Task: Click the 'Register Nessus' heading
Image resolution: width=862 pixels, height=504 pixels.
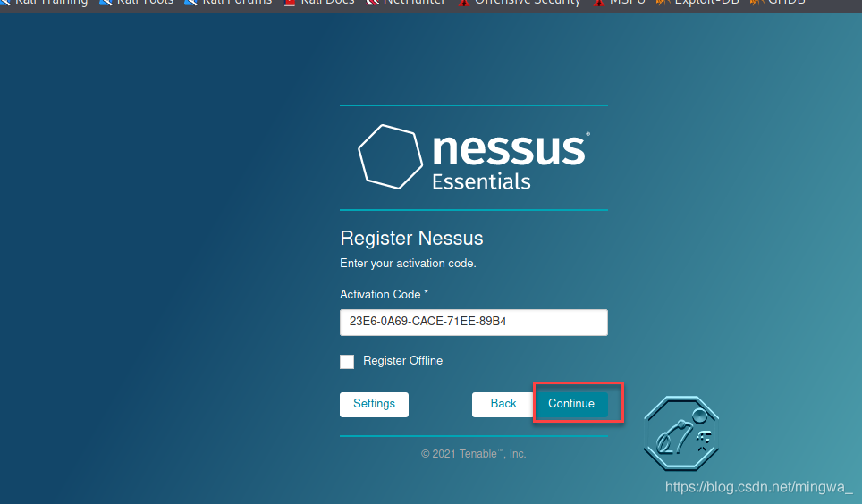Action: pos(411,238)
